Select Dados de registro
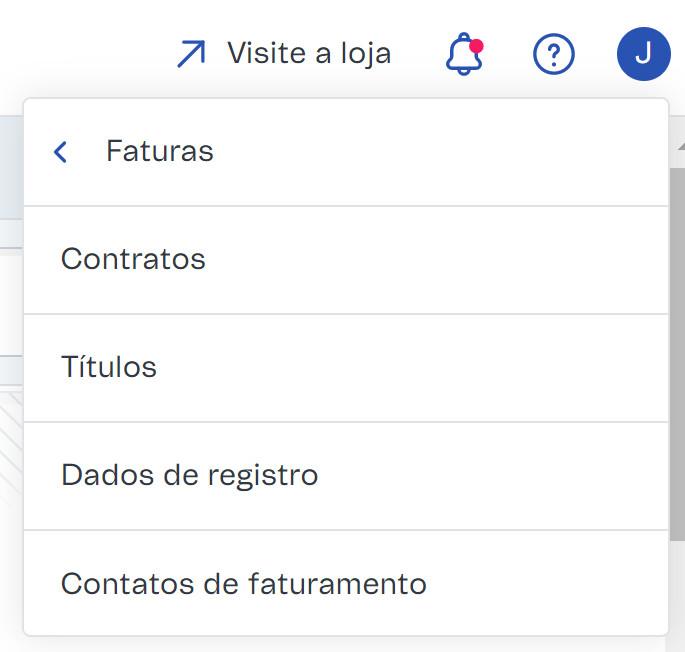The height and width of the screenshot is (652, 685). (346, 476)
